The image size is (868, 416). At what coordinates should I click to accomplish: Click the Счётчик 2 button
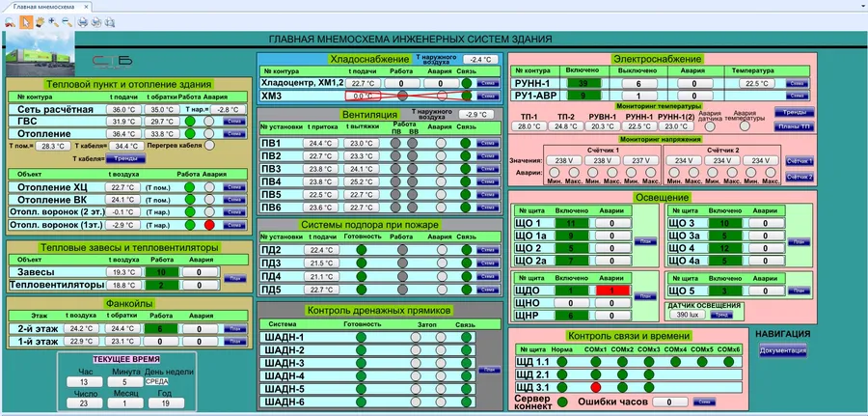coord(800,177)
